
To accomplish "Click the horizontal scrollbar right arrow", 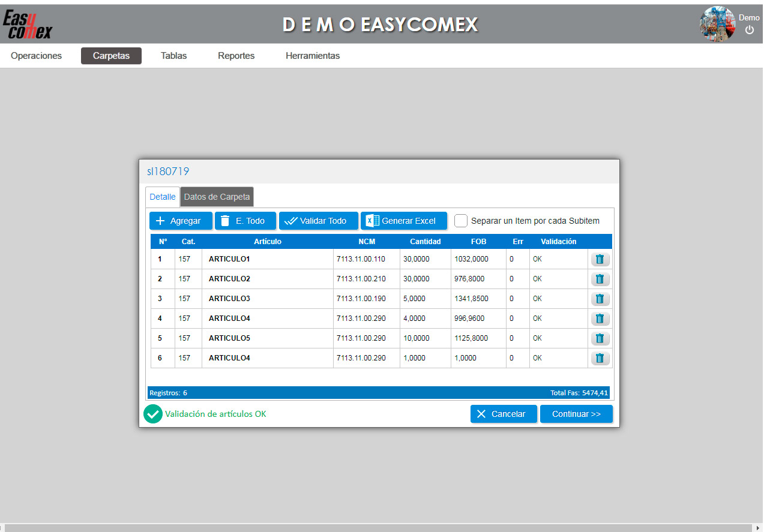I will [x=758, y=528].
